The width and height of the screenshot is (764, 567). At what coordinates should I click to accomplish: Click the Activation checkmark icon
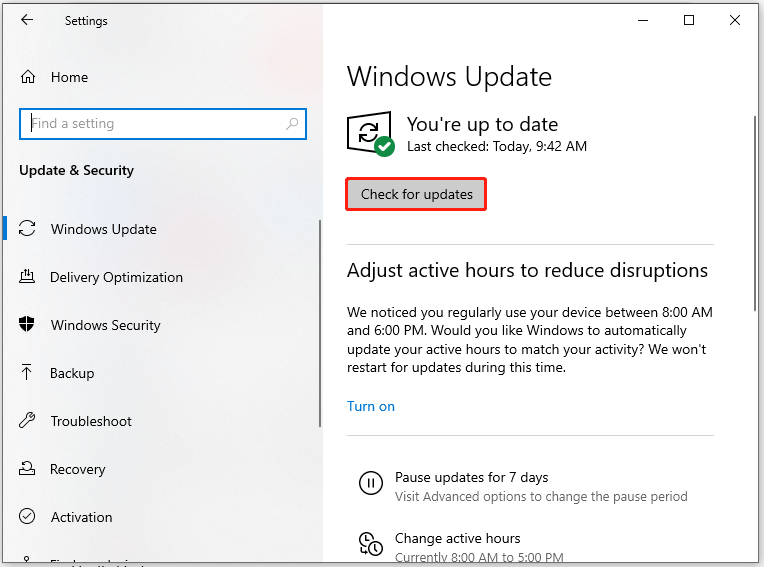point(27,516)
